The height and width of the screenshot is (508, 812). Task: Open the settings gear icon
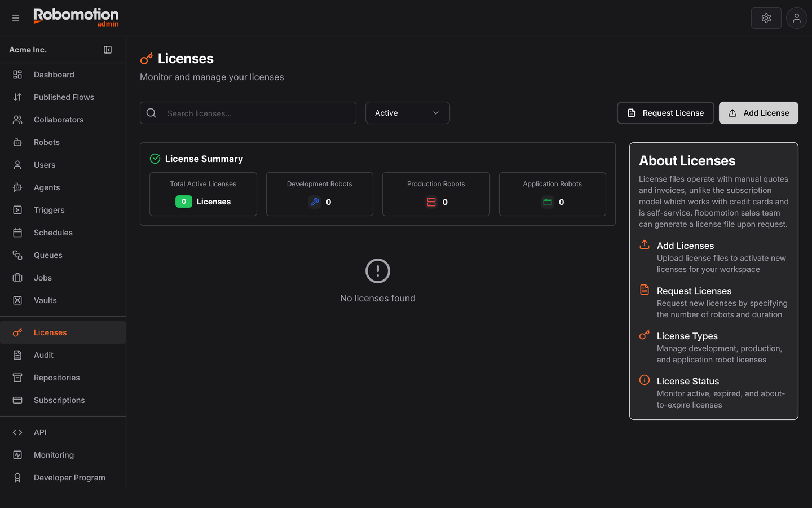(766, 18)
